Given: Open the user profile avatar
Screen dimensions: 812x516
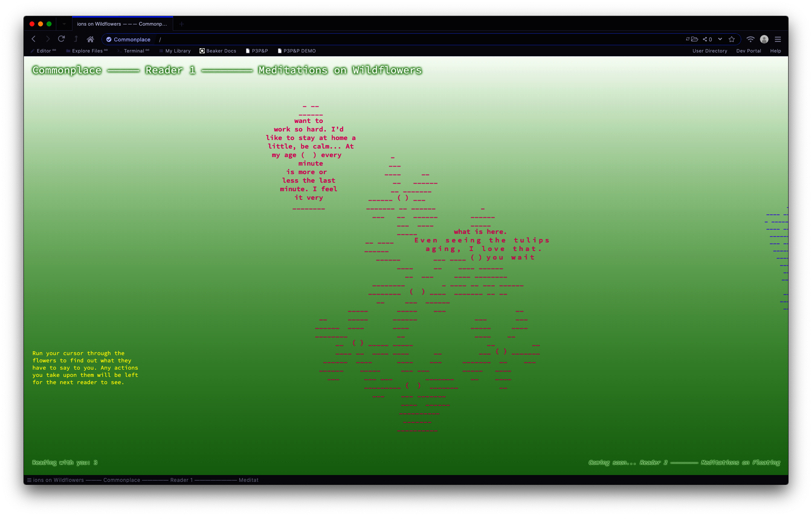Looking at the screenshot, I should (x=764, y=39).
